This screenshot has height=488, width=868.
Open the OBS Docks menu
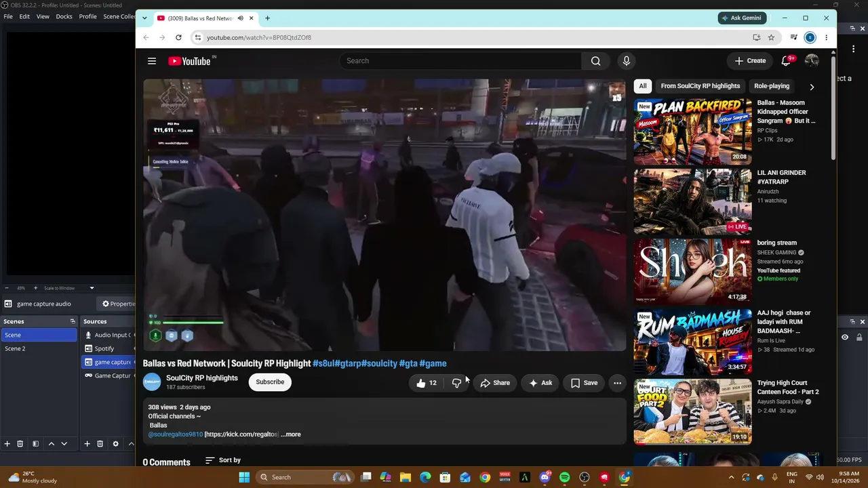[x=64, y=16]
